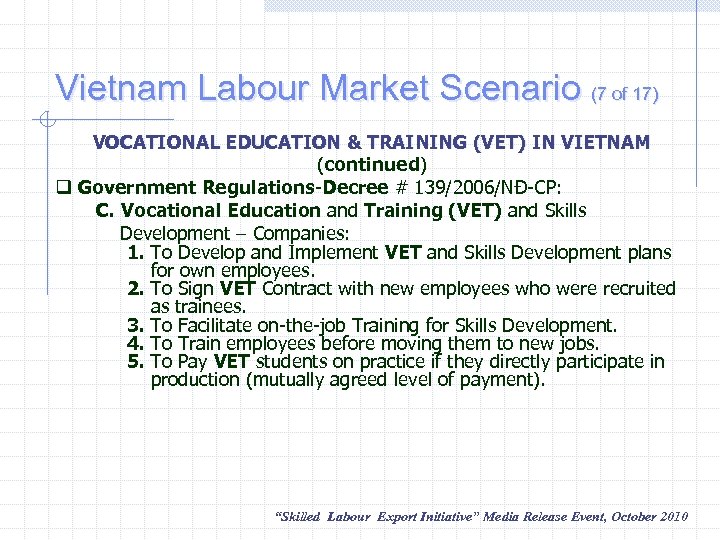Click item 4 'To Train employees before moving them'
The width and height of the screenshot is (720, 540).
pos(363,343)
